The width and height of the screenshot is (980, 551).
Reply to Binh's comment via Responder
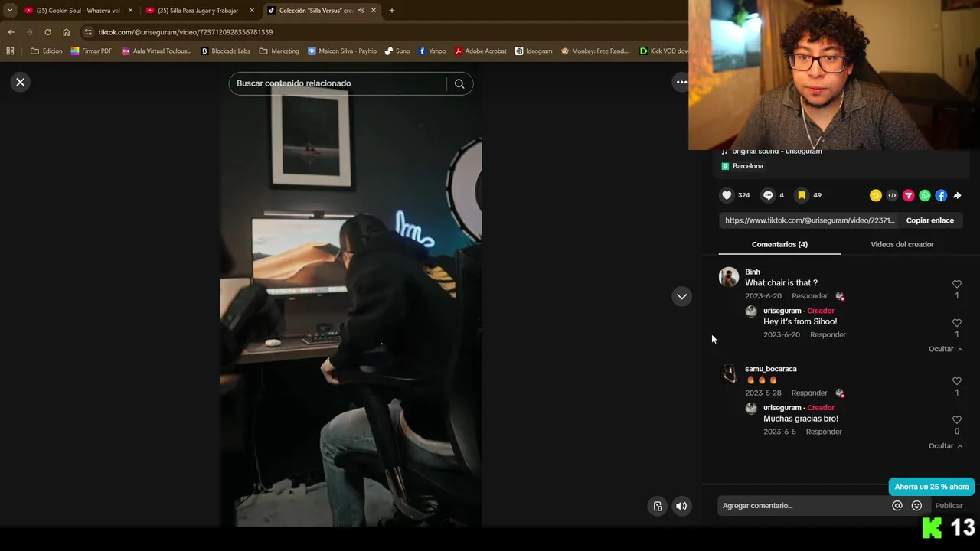(x=809, y=296)
